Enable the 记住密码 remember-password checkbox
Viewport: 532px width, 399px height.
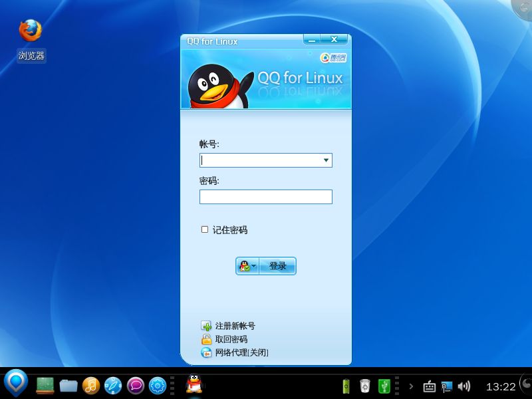tap(205, 229)
